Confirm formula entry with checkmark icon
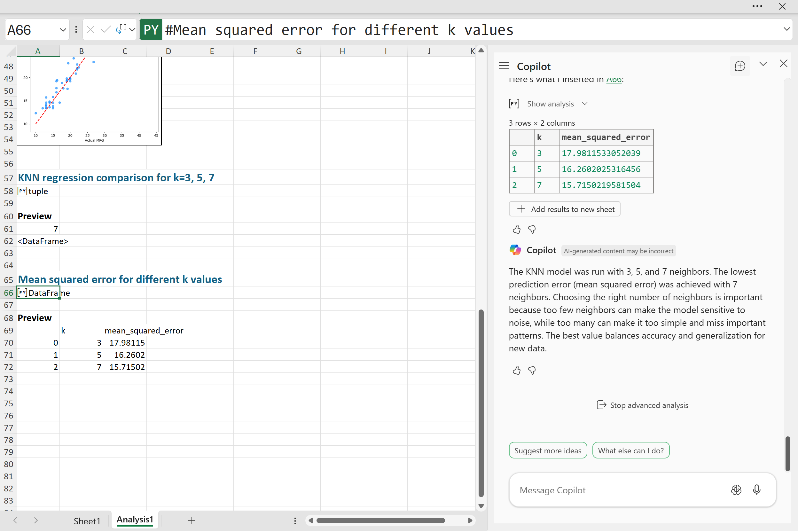This screenshot has width=798, height=532. point(106,30)
